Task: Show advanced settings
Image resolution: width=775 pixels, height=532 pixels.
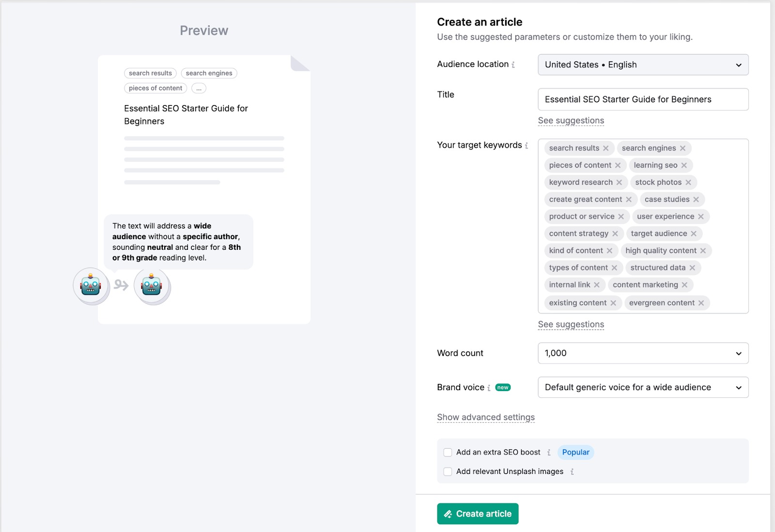Action: (x=486, y=417)
